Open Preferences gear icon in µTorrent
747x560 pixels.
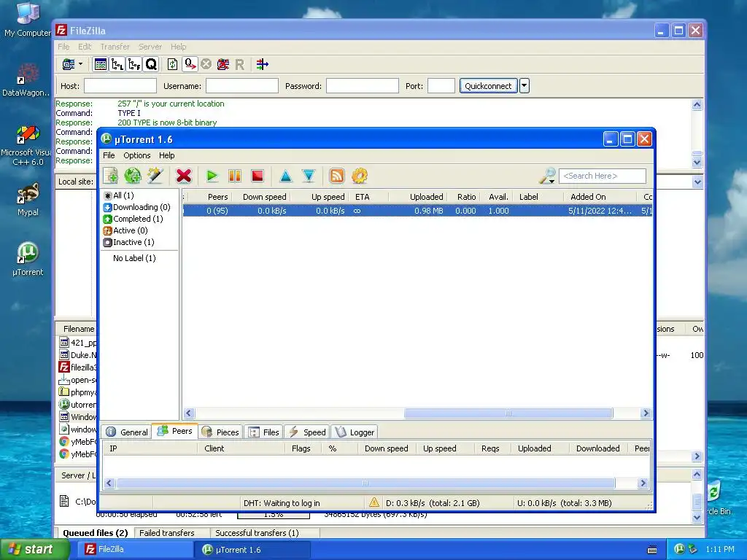click(360, 176)
